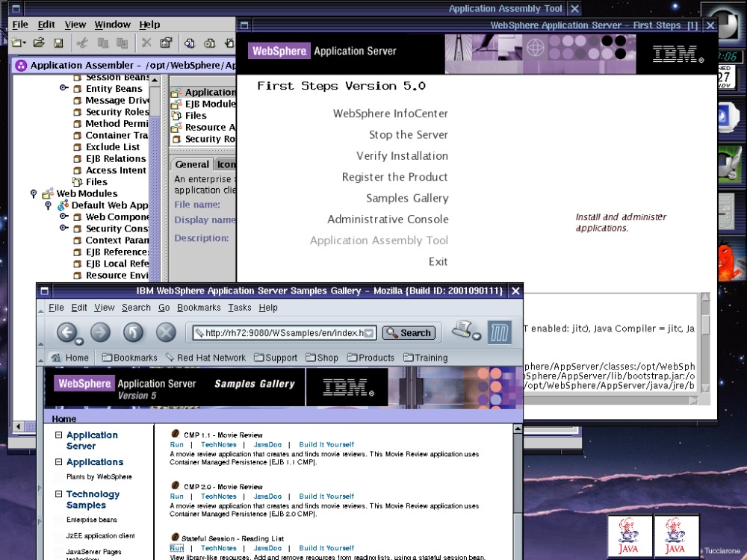The height and width of the screenshot is (560, 747).
Task: Click the calendar applet showing 27
Action: point(726,77)
